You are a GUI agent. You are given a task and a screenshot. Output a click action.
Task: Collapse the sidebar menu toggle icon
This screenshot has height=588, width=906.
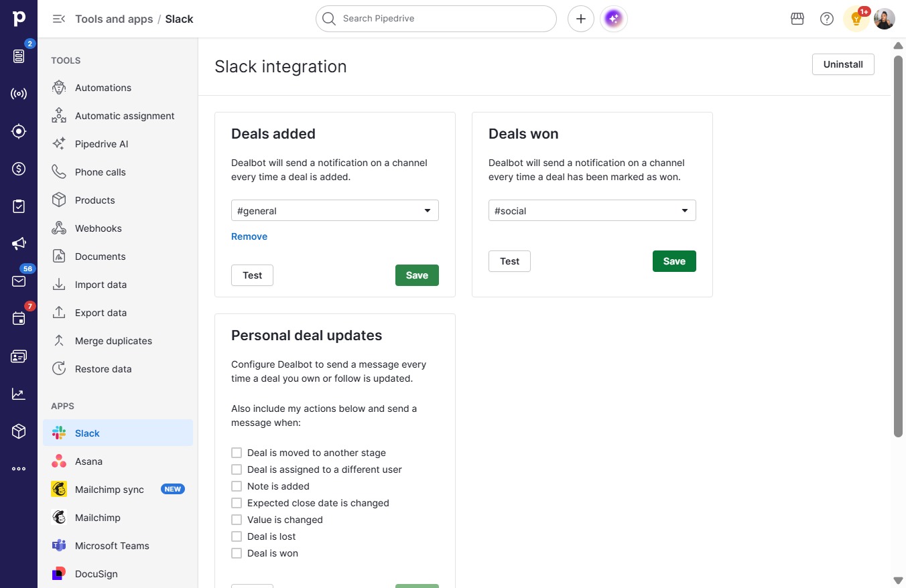click(x=59, y=19)
